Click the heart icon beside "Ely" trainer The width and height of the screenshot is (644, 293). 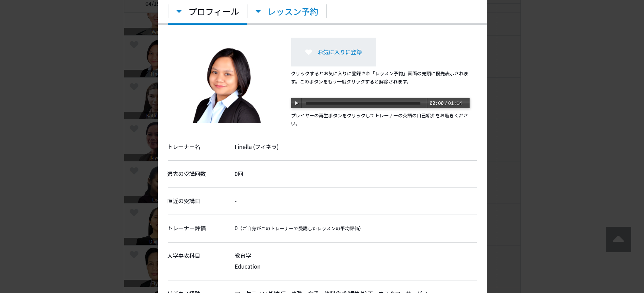(x=134, y=255)
